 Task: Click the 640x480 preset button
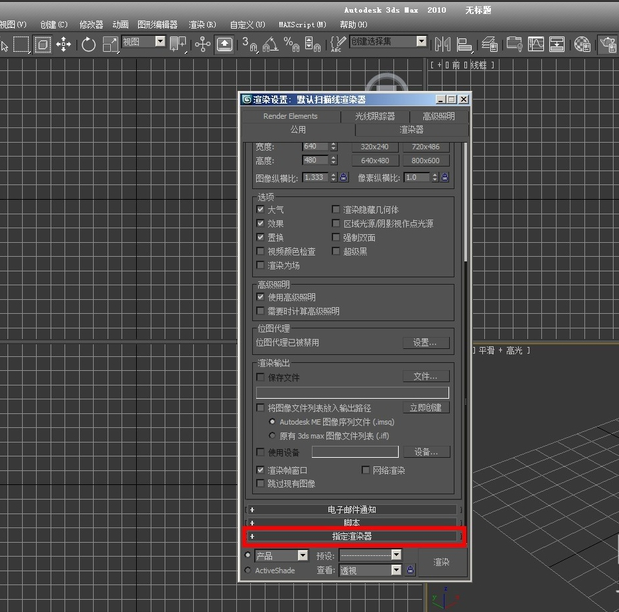[x=375, y=160]
